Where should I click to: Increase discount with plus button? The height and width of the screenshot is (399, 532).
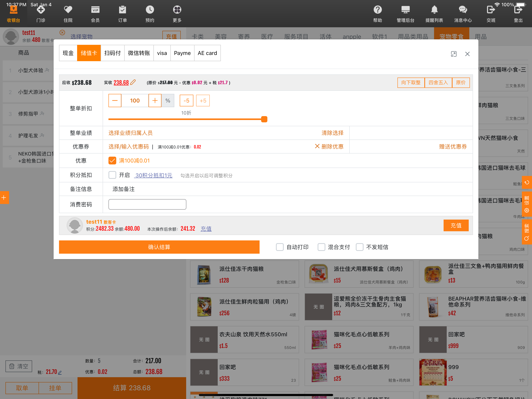(155, 101)
